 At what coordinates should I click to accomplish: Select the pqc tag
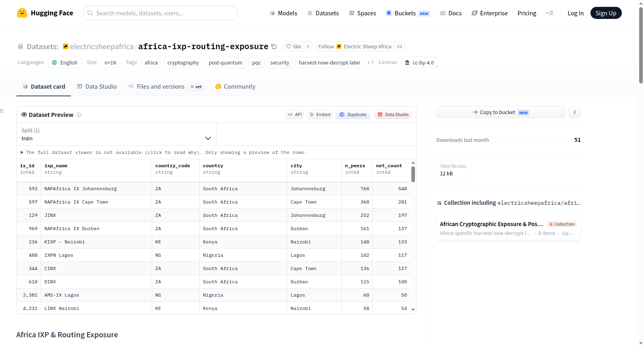point(256,62)
